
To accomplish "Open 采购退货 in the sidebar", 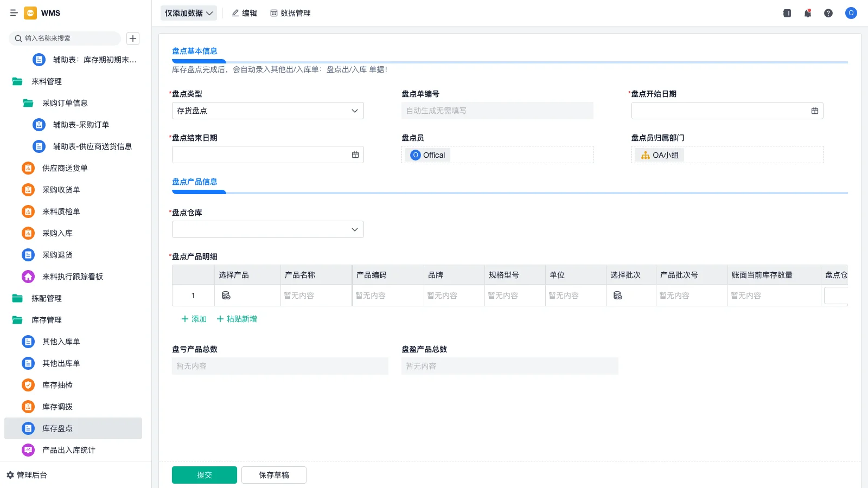I will click(73, 255).
